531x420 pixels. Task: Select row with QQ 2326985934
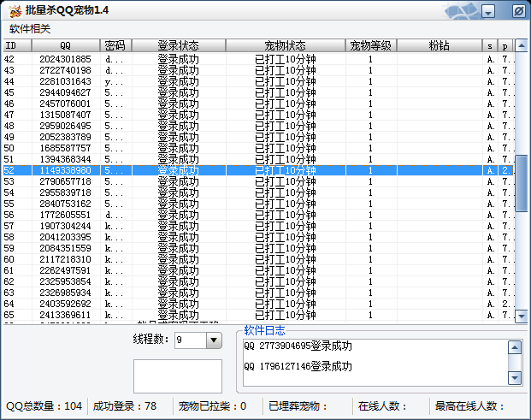pos(258,293)
